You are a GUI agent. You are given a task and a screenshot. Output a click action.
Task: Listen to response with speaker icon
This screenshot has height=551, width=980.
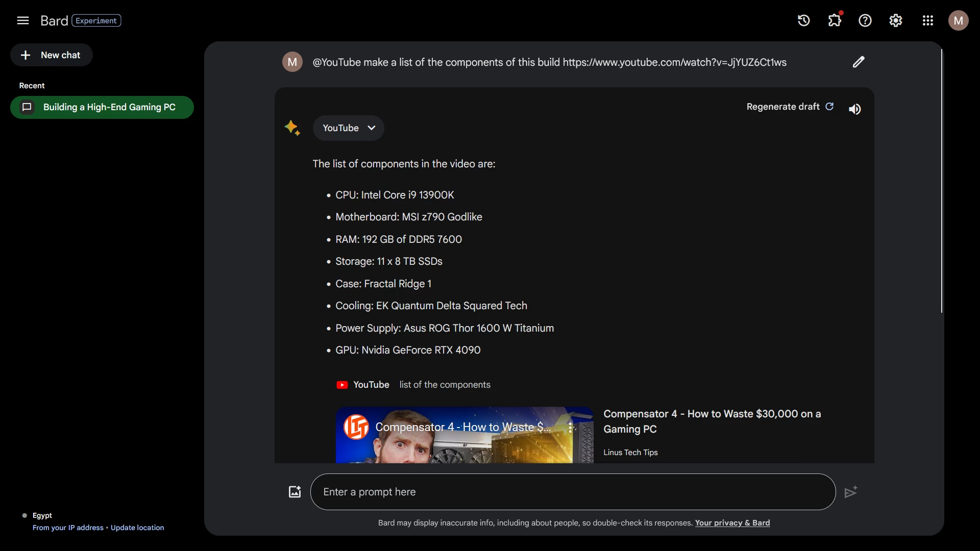coord(855,109)
